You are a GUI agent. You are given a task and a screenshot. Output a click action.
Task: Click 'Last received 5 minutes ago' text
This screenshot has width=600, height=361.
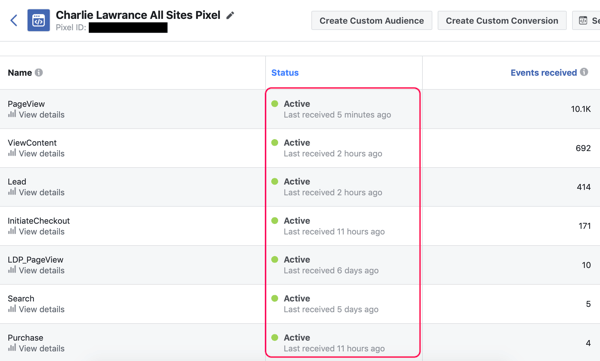[x=337, y=115]
